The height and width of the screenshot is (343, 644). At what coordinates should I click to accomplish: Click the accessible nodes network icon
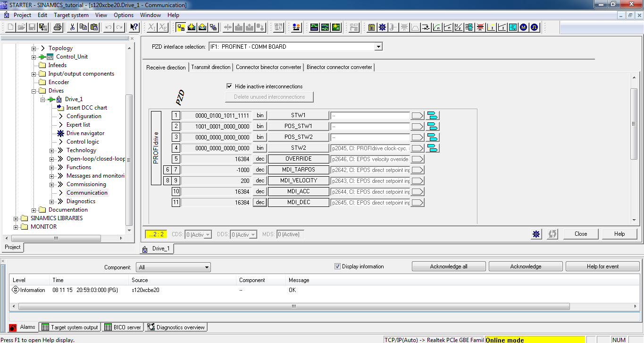click(296, 27)
